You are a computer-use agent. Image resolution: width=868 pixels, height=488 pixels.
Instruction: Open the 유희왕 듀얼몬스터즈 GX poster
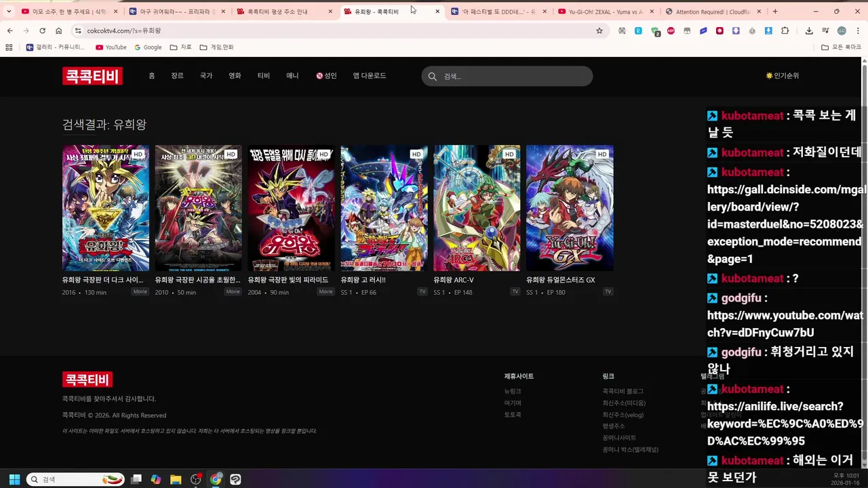(x=570, y=208)
